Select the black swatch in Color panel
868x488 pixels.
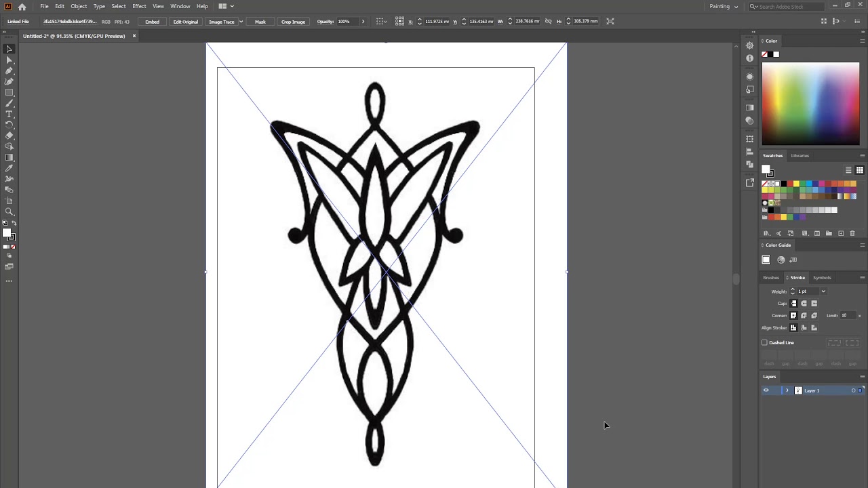(770, 54)
